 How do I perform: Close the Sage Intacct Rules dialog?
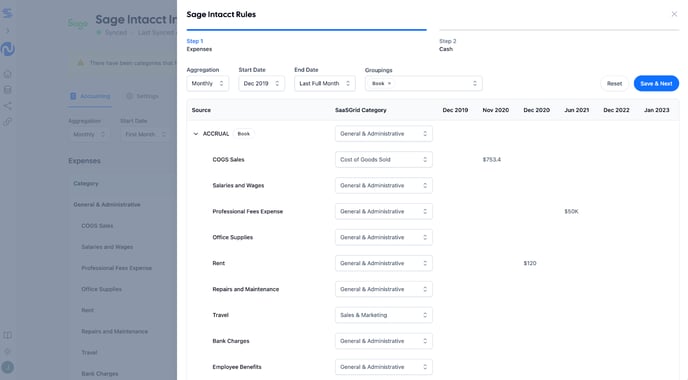tap(674, 14)
